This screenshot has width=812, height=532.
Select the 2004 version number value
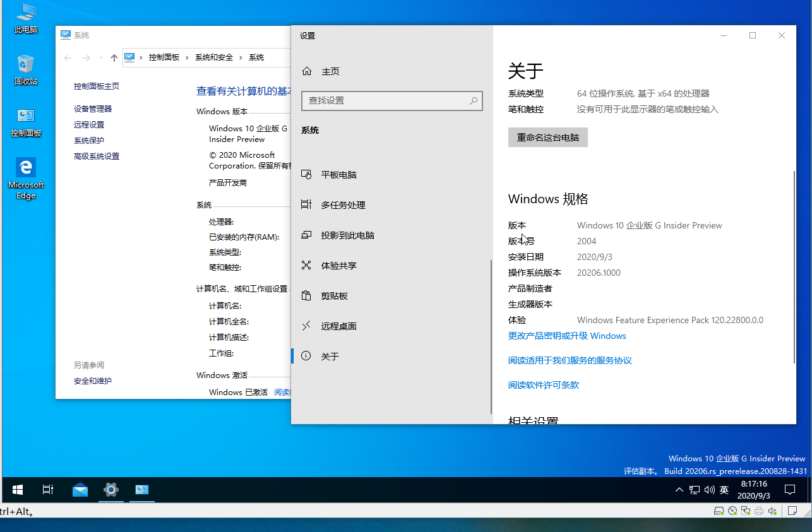(587, 241)
